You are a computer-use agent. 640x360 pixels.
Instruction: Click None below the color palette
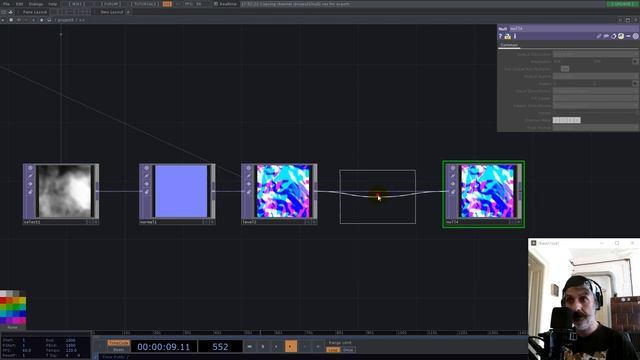pos(13,327)
